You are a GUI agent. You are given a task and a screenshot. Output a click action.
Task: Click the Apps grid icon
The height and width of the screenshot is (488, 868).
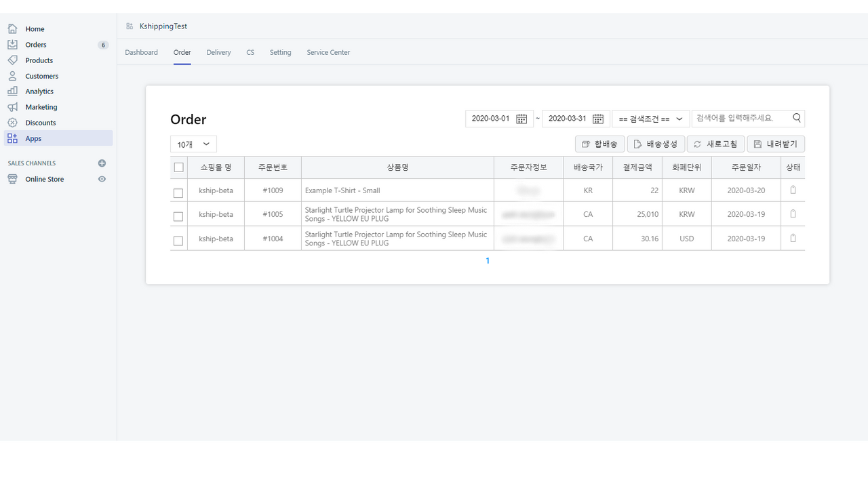tap(12, 138)
